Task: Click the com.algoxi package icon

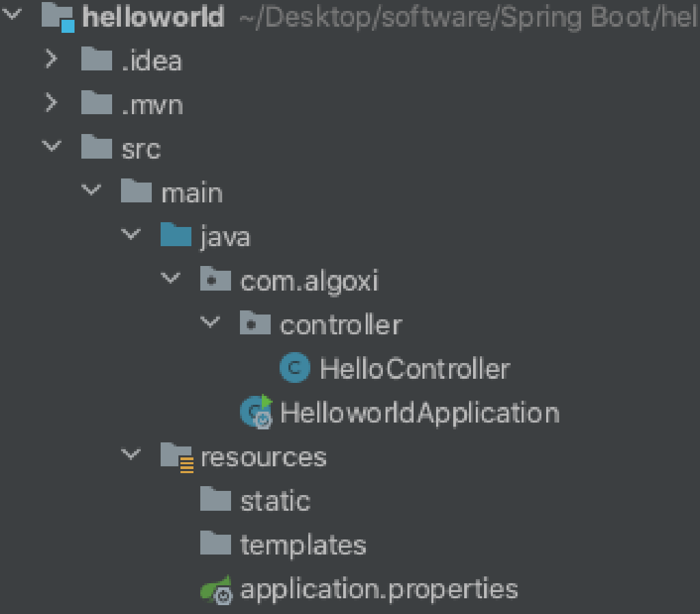Action: pyautogui.click(x=215, y=279)
